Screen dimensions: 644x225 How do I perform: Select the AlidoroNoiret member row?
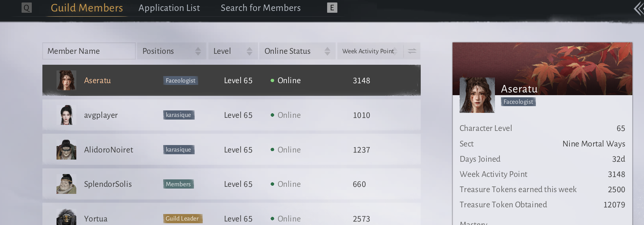[x=231, y=150]
